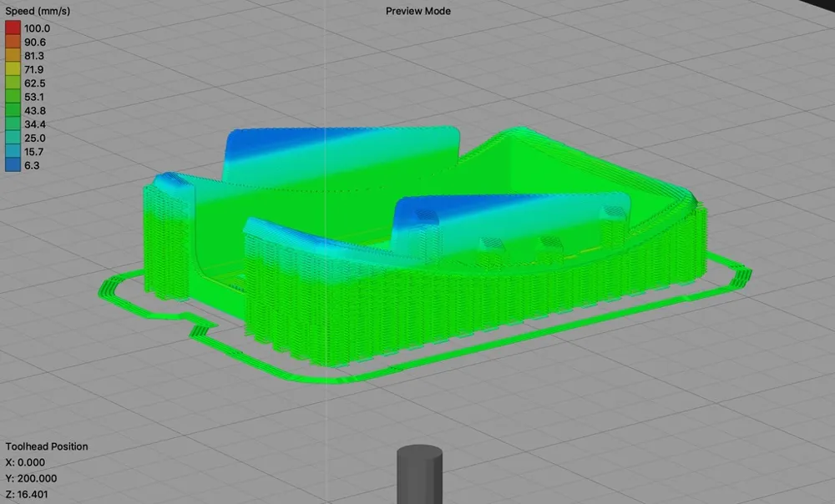Image resolution: width=835 pixels, height=504 pixels.
Task: Click the blue 6.3 legend swatch
Action: click(13, 165)
